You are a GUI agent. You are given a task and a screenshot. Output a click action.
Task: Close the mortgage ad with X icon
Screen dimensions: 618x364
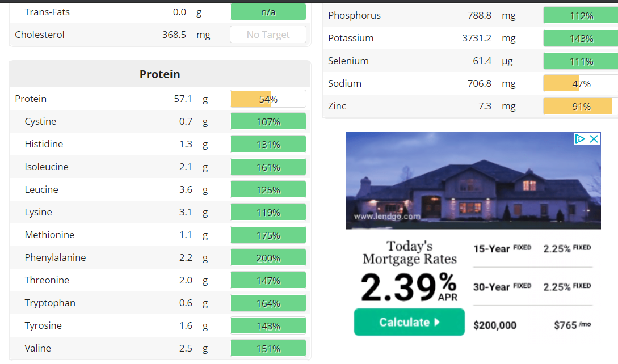coord(594,138)
